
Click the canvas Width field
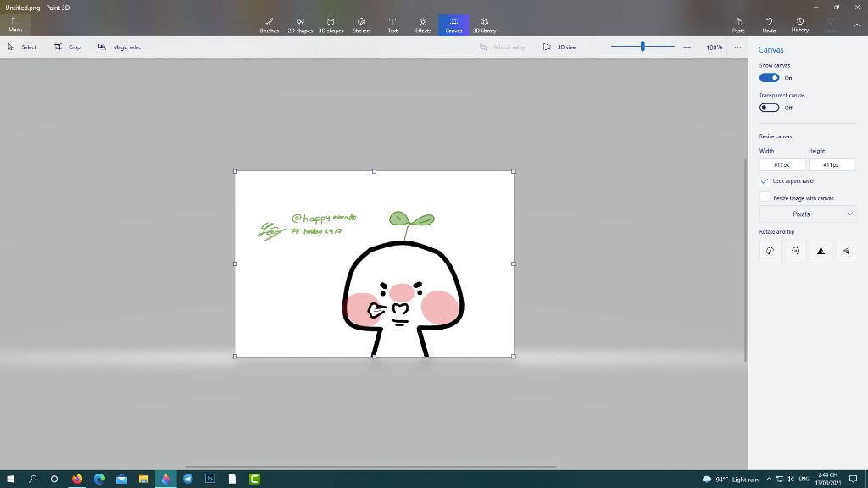click(782, 165)
